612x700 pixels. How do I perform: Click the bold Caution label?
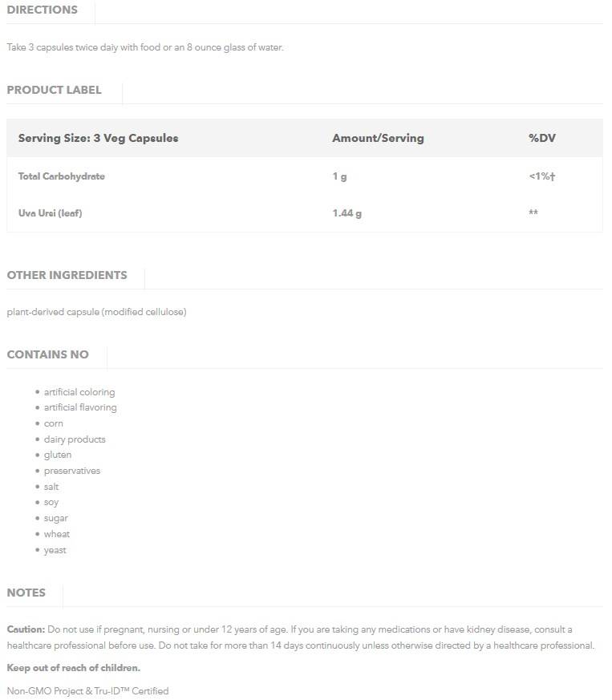click(26, 629)
